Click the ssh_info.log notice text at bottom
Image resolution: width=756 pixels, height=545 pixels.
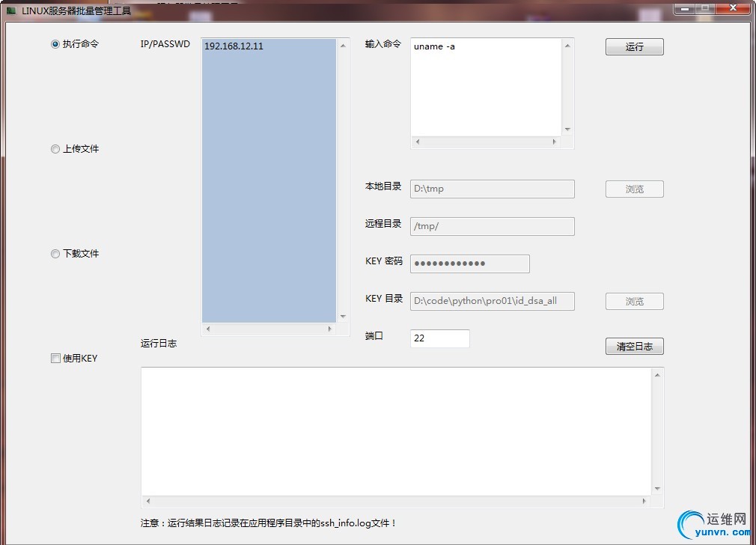tap(268, 523)
